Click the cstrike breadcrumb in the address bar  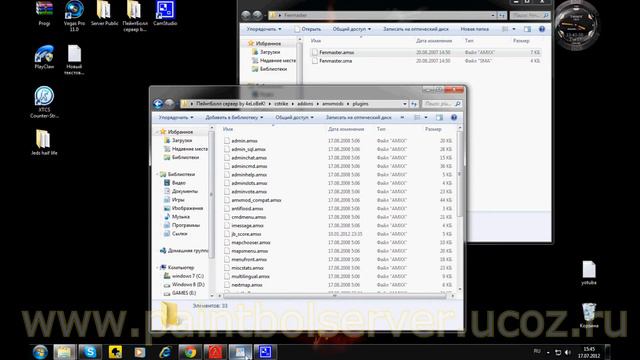(281, 104)
